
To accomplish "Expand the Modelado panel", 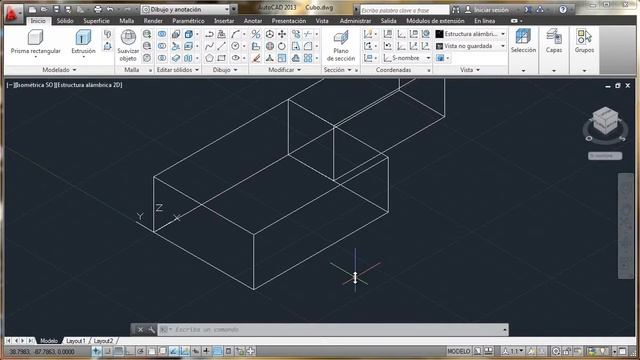I will point(59,70).
